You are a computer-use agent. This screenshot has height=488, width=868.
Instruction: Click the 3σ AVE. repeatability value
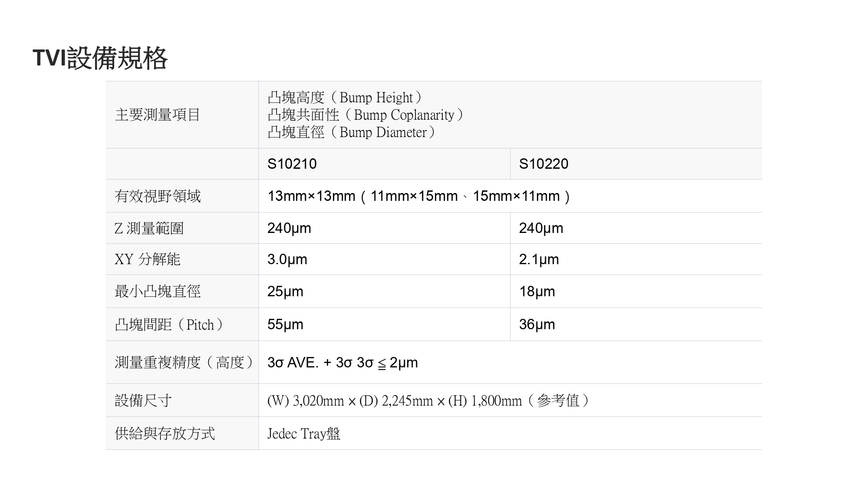[x=342, y=363]
